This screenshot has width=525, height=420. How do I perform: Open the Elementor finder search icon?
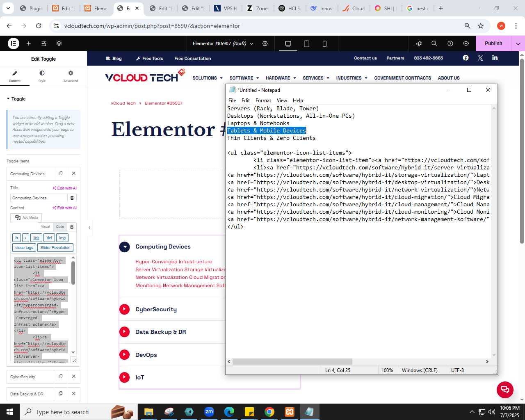434,43
